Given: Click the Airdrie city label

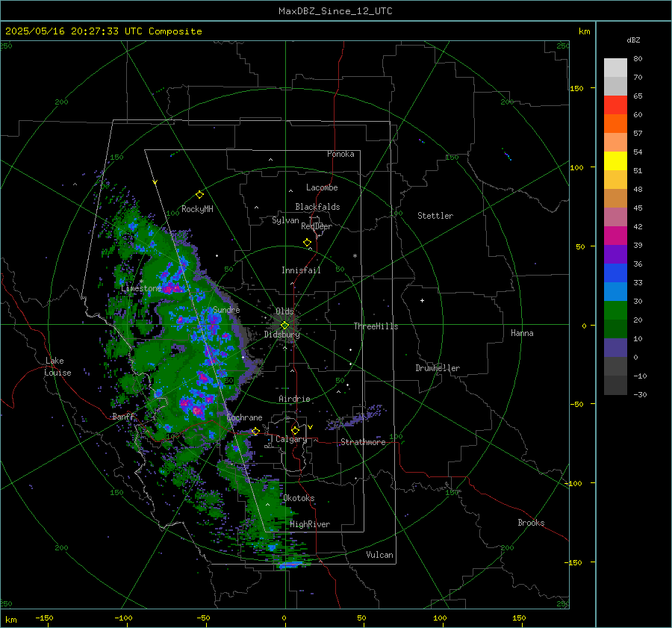Looking at the screenshot, I should pyautogui.click(x=294, y=399).
